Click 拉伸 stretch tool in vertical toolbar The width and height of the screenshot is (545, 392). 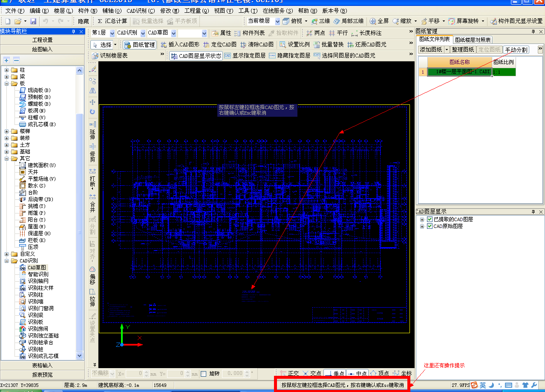pyautogui.click(x=92, y=298)
